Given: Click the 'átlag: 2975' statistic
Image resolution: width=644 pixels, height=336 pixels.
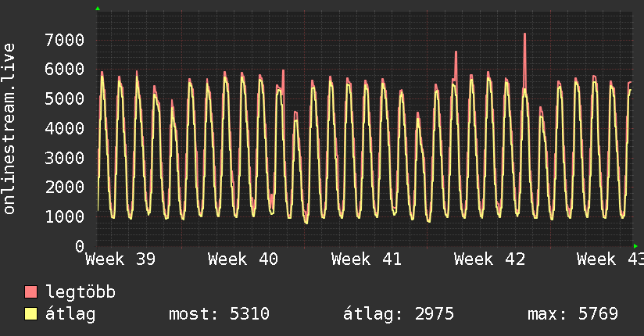Looking at the screenshot, I should tap(399, 314).
